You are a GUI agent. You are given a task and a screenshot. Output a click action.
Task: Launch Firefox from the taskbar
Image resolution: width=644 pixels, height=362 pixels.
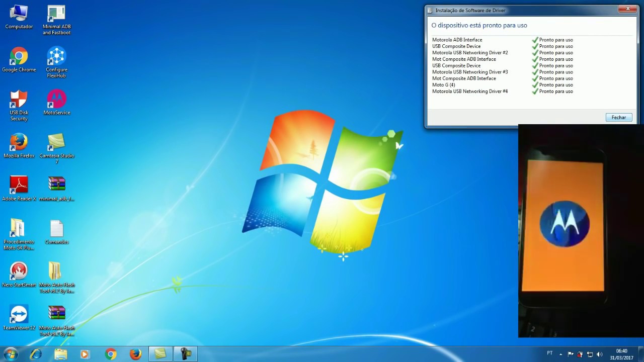[135, 354]
